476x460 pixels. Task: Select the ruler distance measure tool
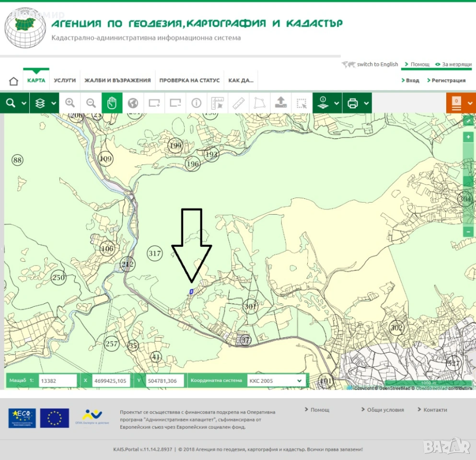[x=238, y=103]
